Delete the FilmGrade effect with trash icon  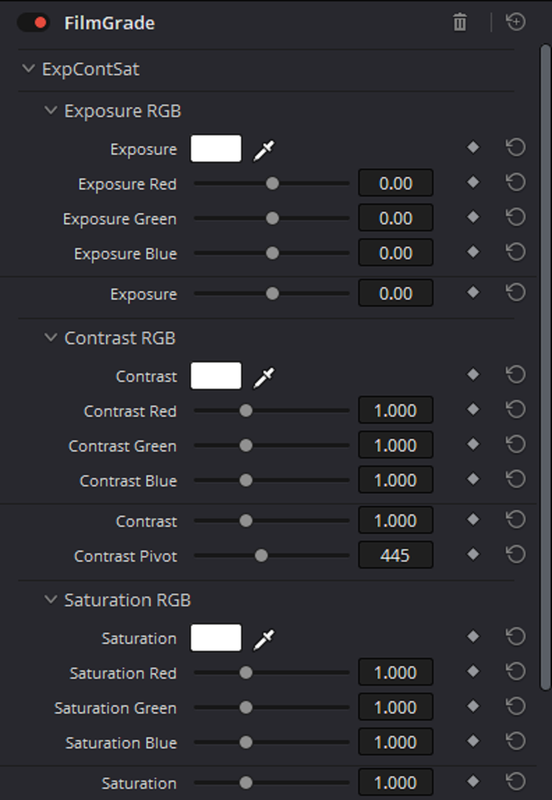click(460, 22)
